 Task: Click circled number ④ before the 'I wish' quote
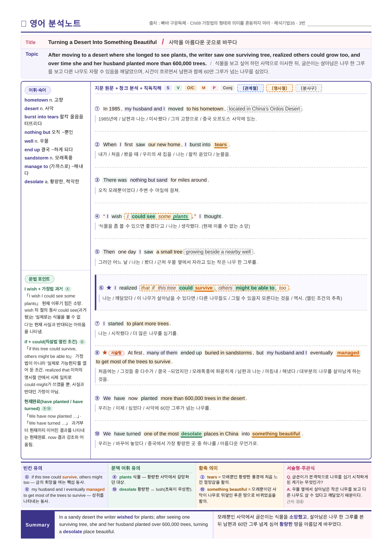(x=97, y=216)
